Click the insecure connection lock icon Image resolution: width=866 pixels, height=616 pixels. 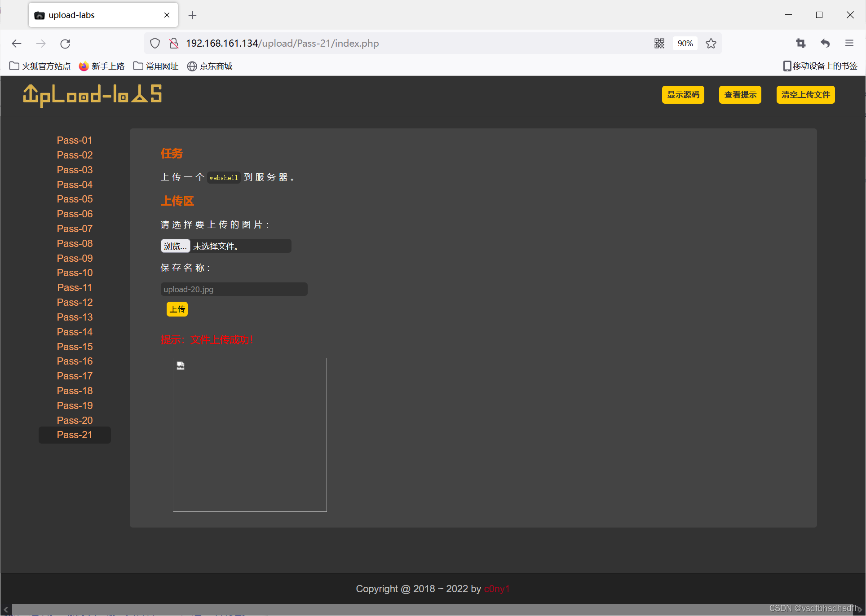(174, 44)
